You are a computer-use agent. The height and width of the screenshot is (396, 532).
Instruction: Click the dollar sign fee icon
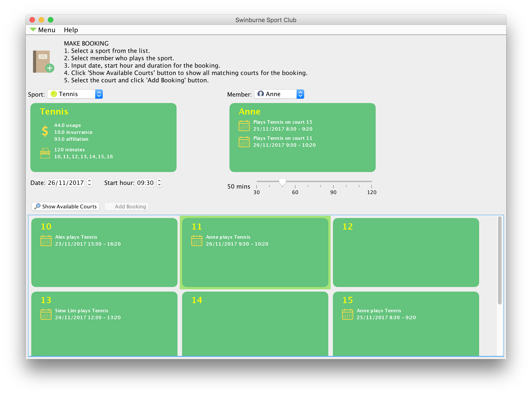tap(45, 131)
